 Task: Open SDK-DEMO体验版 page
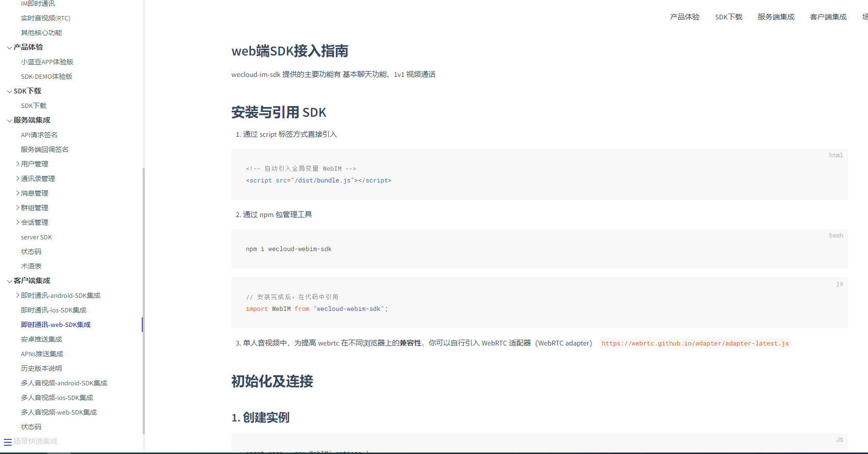(x=47, y=76)
